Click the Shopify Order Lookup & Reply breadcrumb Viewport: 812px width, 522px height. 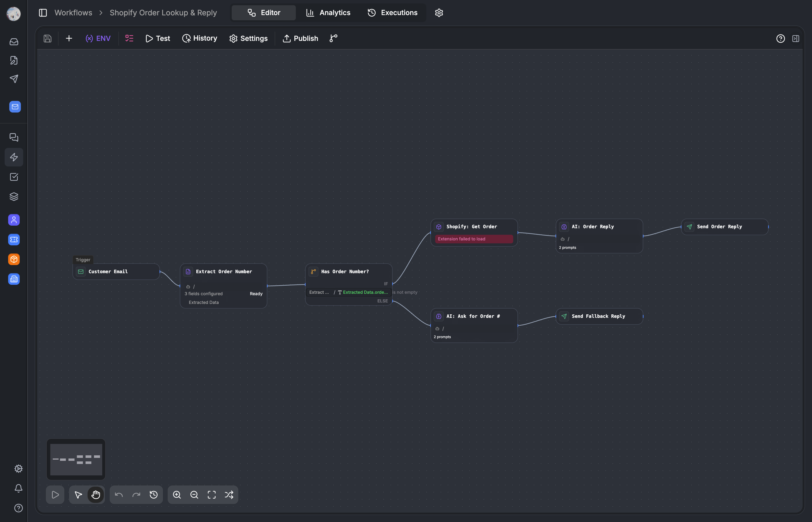[x=163, y=12]
